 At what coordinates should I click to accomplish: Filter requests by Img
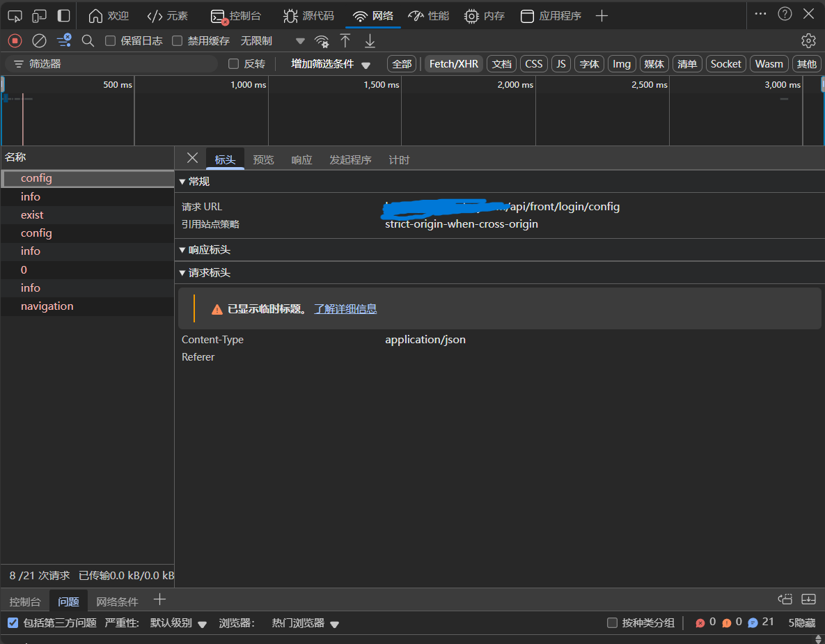pos(622,63)
